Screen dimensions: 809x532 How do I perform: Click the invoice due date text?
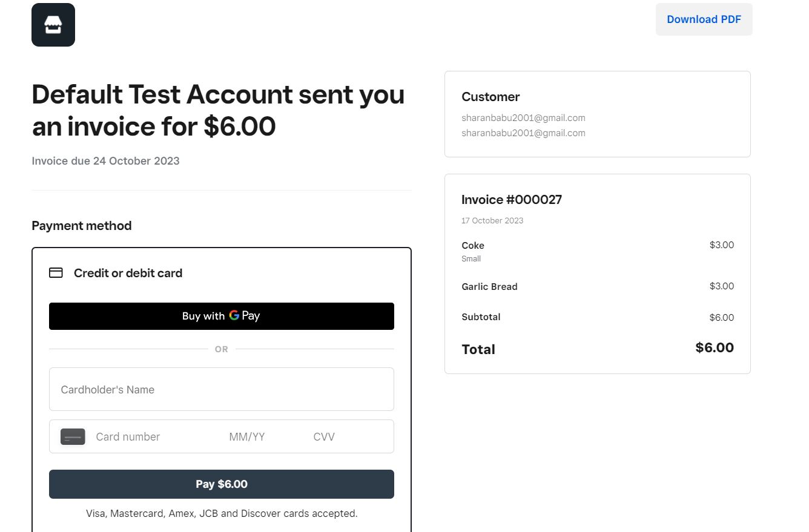pos(105,161)
